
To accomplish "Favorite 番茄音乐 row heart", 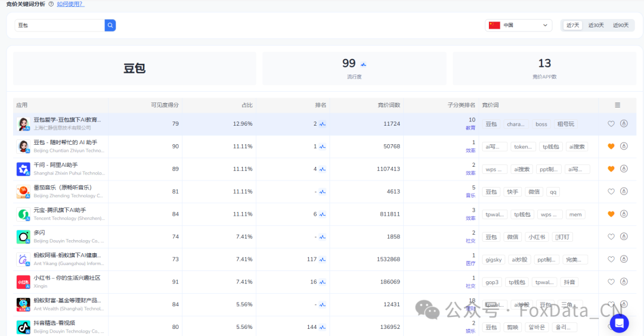I will pos(611,192).
